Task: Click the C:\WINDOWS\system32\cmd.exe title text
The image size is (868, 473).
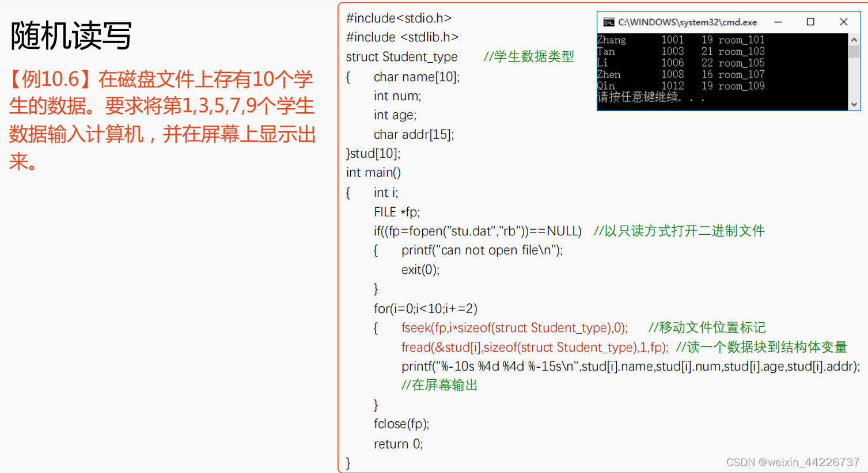Action: click(x=688, y=22)
